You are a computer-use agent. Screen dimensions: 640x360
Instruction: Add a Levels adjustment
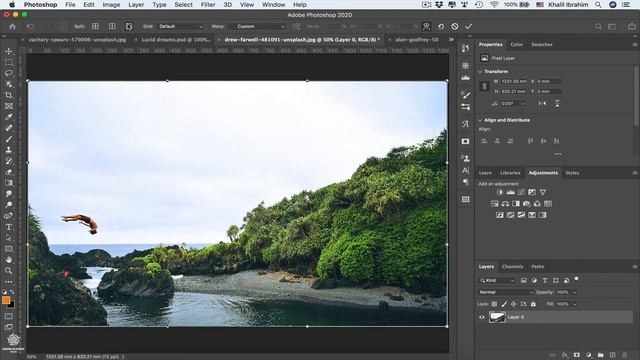510,192
